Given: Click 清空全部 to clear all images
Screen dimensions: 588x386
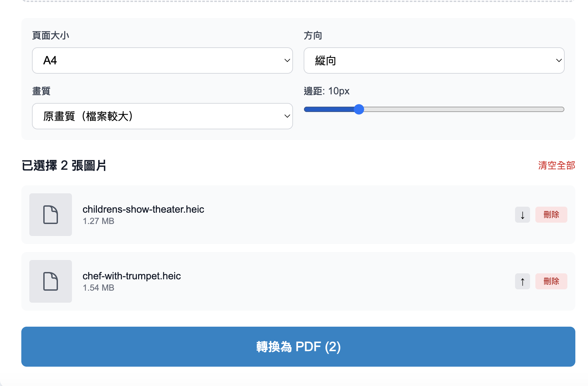Looking at the screenshot, I should (556, 165).
